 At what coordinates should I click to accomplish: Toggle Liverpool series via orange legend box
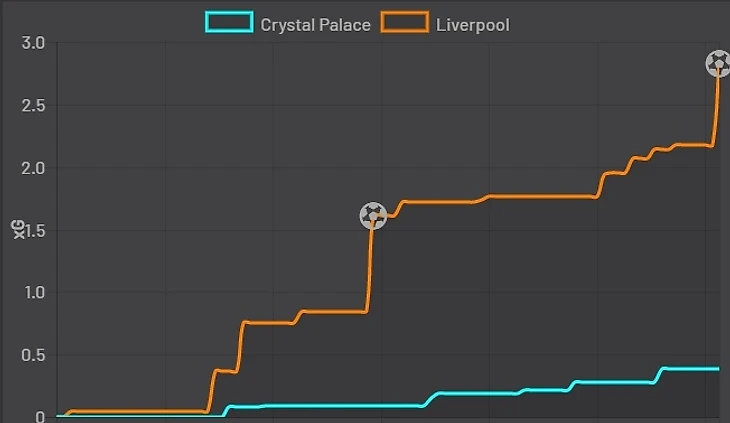(x=404, y=23)
